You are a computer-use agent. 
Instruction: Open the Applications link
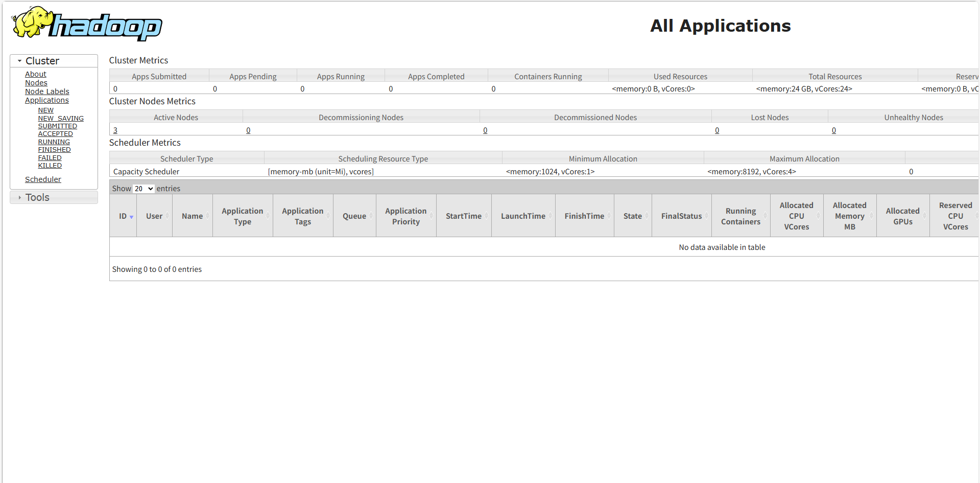pyautogui.click(x=46, y=100)
